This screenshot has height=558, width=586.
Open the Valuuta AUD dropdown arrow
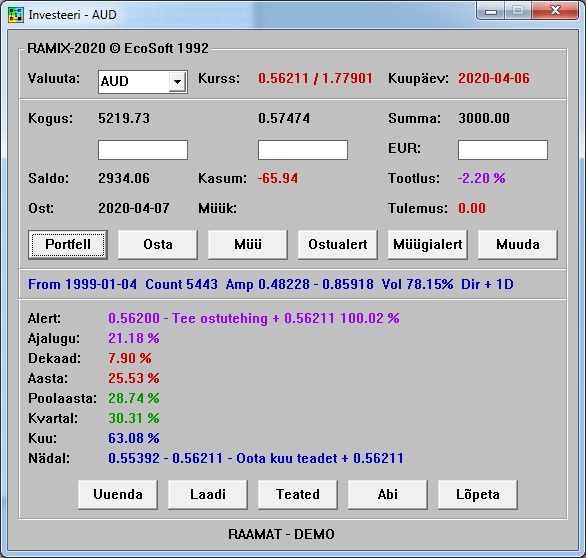coord(178,81)
